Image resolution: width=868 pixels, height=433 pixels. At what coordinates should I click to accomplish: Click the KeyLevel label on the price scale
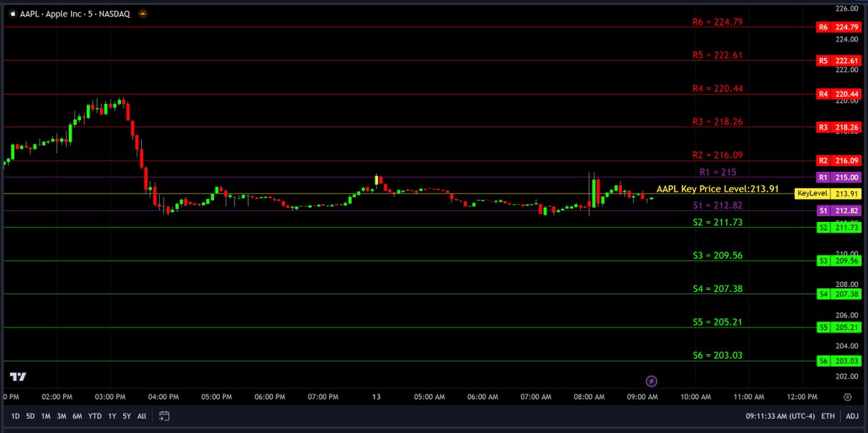point(812,193)
